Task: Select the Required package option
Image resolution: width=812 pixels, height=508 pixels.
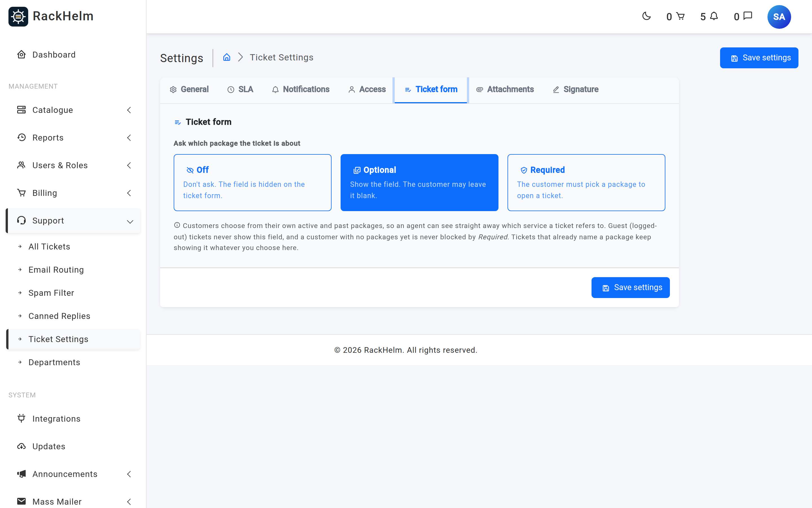Action: pos(586,182)
